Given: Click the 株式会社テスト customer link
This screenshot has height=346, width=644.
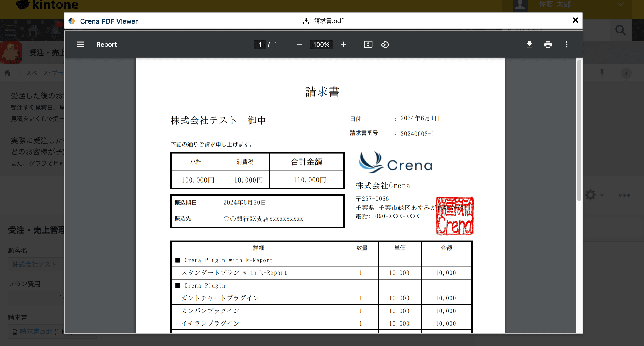Looking at the screenshot, I should point(34,264).
